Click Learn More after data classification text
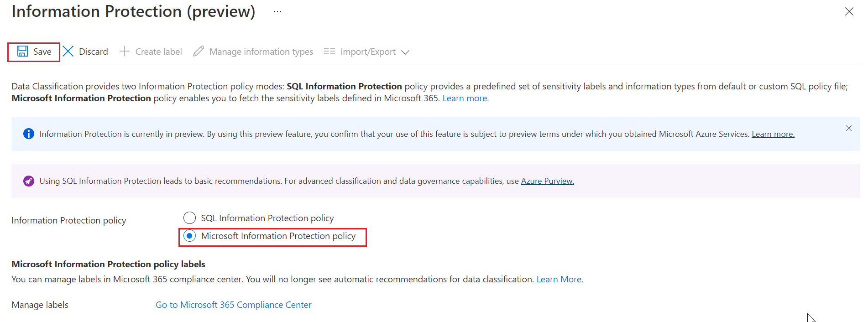The height and width of the screenshot is (322, 868). click(x=560, y=279)
